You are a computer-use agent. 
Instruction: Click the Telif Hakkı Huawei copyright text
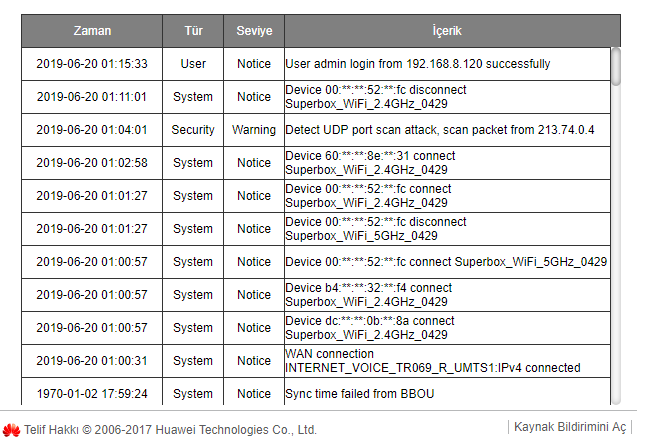(x=170, y=430)
